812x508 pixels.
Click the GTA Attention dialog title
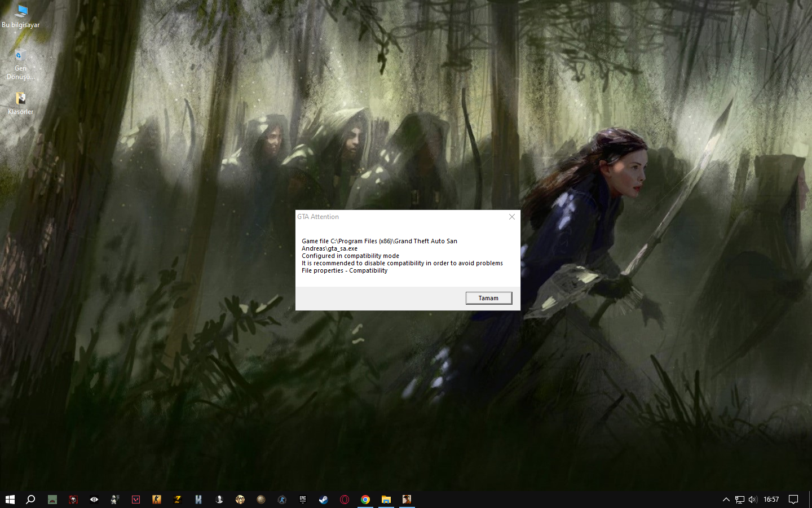pos(318,217)
